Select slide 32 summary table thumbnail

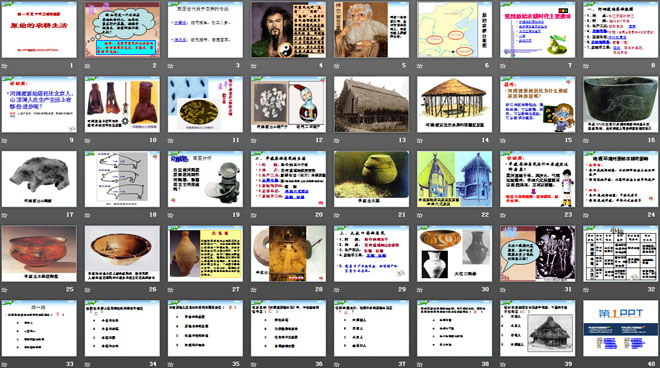[x=621, y=253]
